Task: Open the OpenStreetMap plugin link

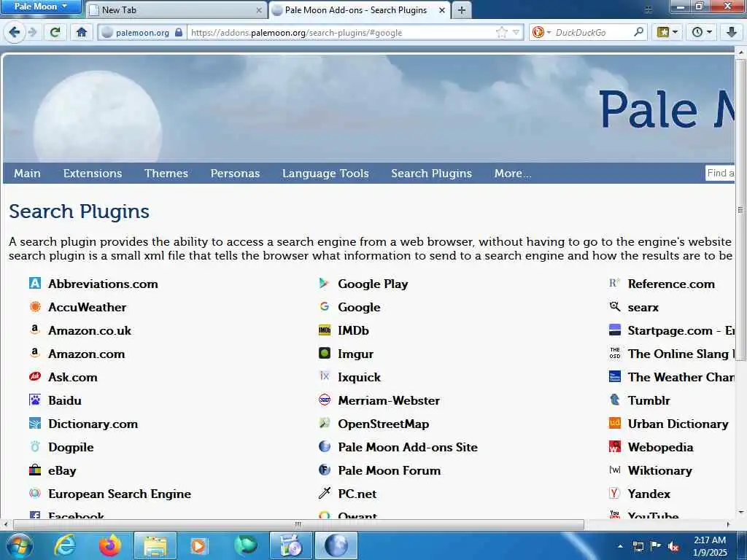Action: [384, 424]
